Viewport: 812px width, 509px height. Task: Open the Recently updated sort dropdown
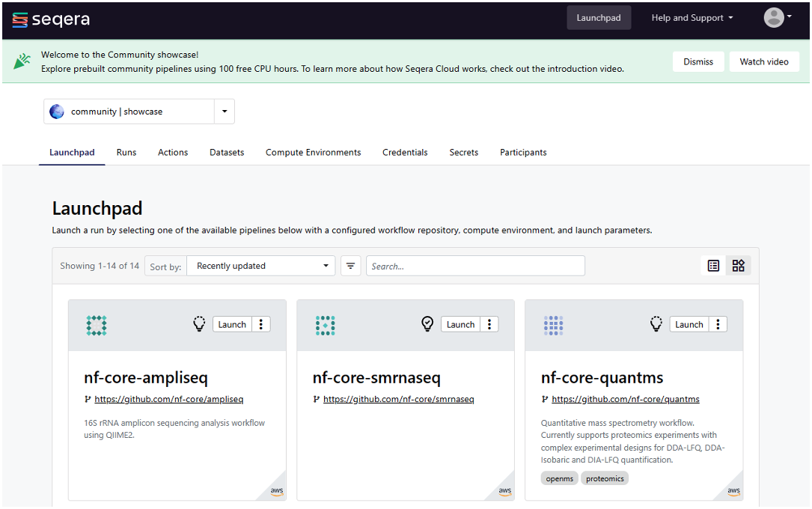tap(260, 265)
